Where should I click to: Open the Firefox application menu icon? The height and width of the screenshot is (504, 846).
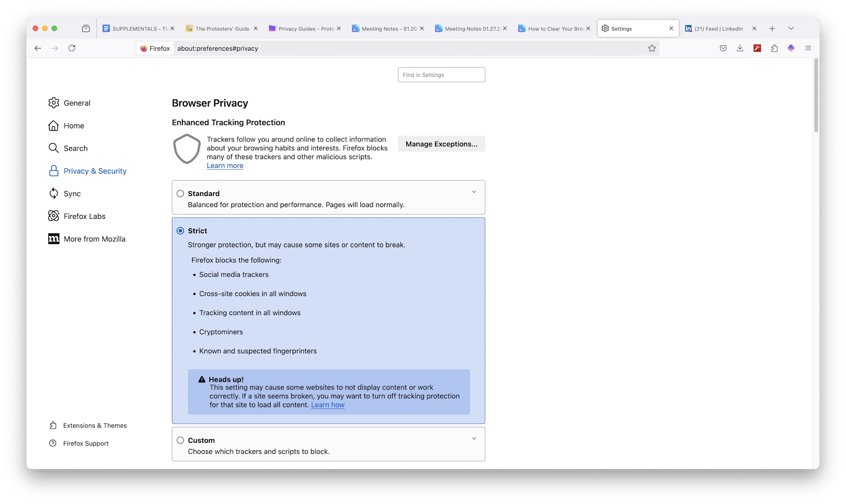click(809, 48)
